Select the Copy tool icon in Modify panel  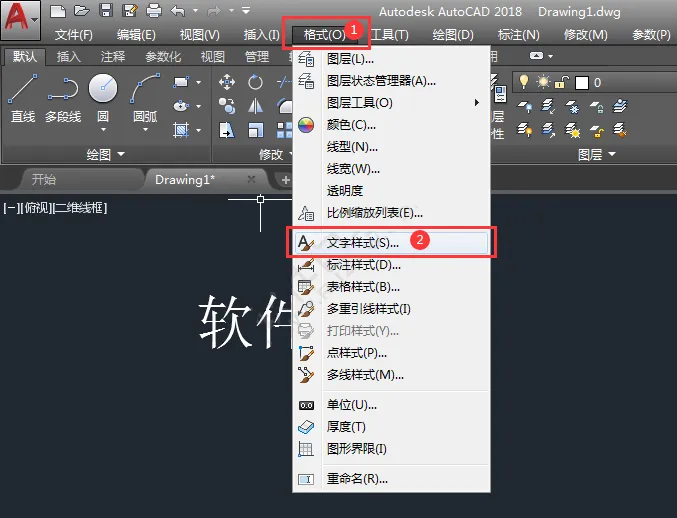pyautogui.click(x=227, y=106)
